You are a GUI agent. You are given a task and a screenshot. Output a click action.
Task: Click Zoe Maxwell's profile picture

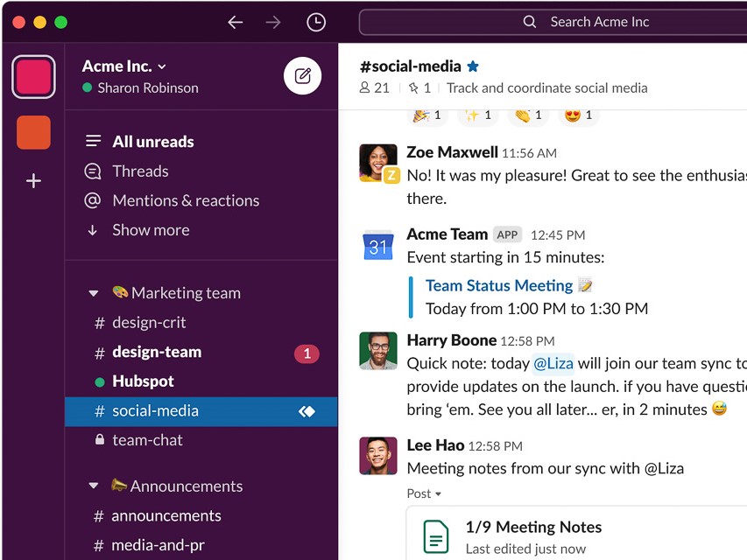tap(377, 164)
